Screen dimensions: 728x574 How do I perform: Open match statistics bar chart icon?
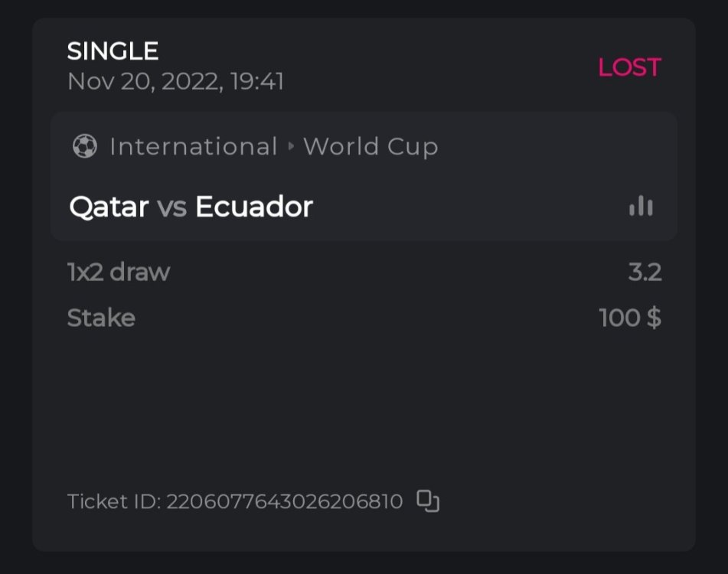(x=641, y=206)
